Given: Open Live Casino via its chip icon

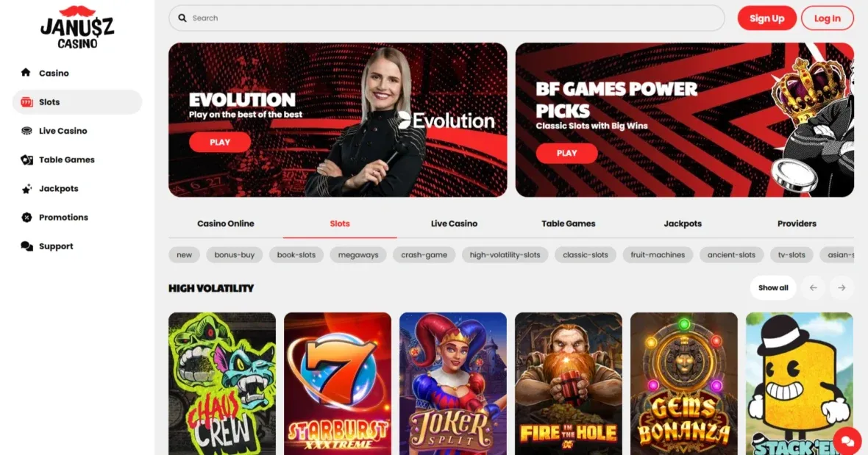Looking at the screenshot, I should pos(26,131).
